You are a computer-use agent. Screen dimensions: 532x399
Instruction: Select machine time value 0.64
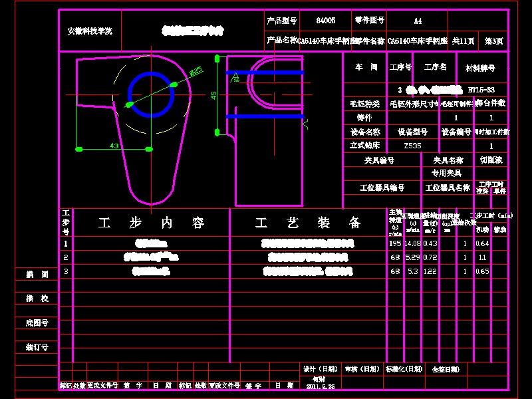coord(482,243)
